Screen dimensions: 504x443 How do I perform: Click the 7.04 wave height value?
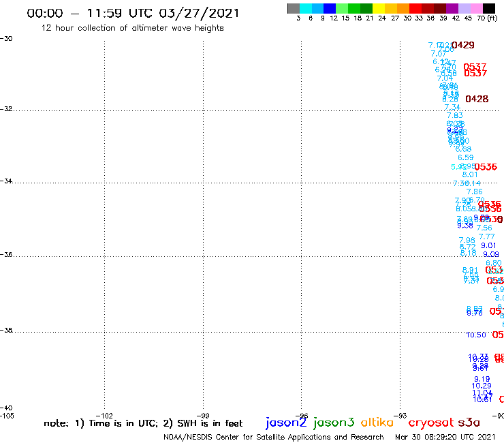pyautogui.click(x=445, y=78)
